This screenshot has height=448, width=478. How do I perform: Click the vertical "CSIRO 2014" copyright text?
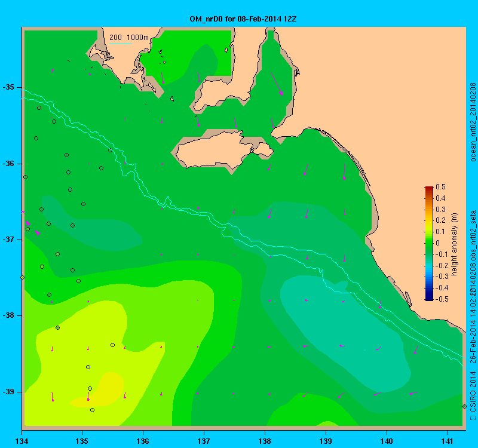coord(473,391)
